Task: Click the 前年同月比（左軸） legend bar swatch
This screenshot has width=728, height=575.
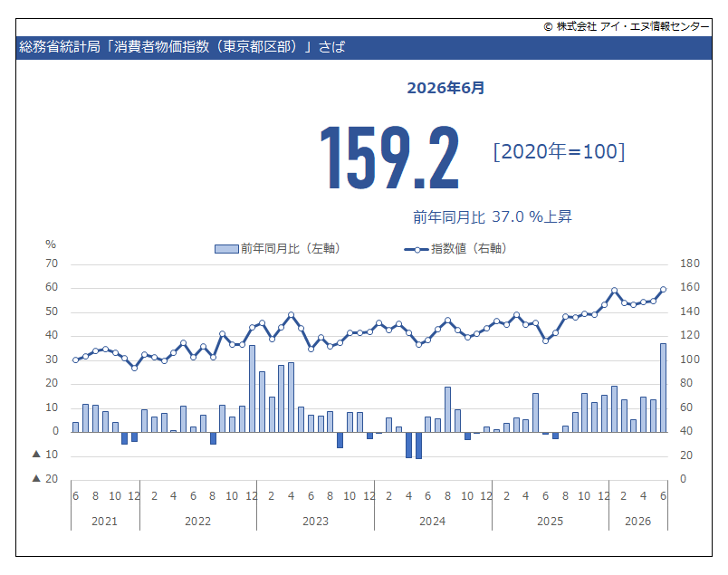Action: [x=226, y=249]
